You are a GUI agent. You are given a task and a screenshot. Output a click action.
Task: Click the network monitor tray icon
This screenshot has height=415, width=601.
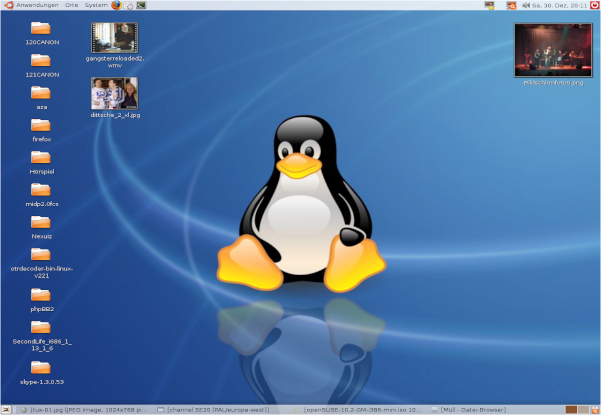pyautogui.click(x=489, y=5)
